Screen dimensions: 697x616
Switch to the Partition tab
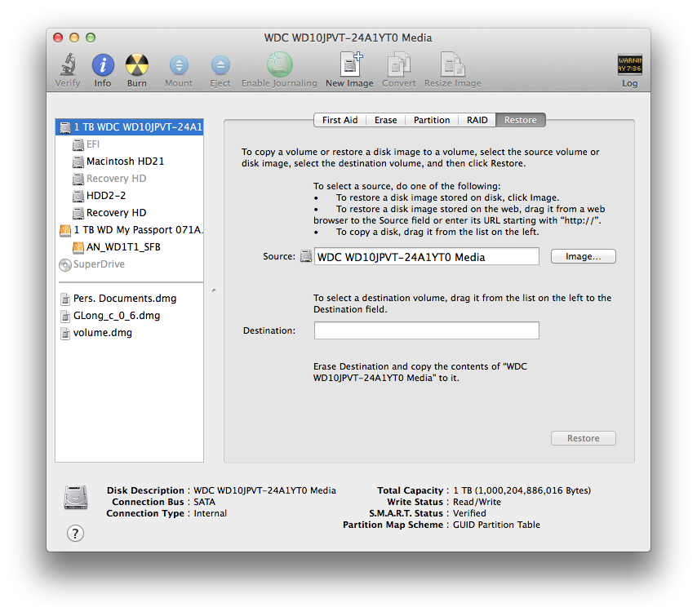click(x=432, y=120)
